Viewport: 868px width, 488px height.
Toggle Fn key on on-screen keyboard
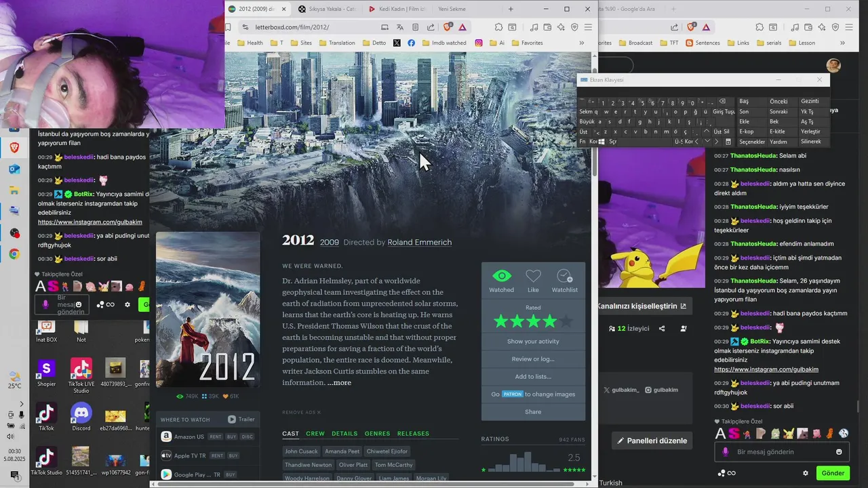583,142
